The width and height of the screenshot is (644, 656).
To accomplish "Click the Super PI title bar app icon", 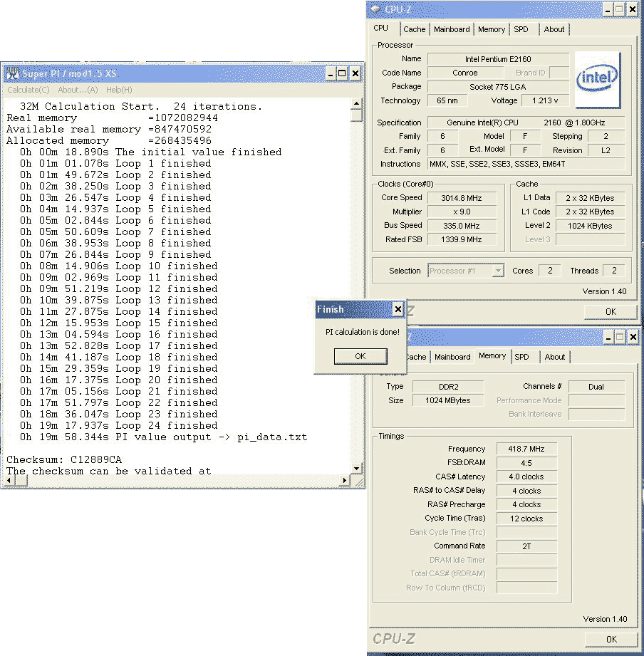I will pyautogui.click(x=13, y=73).
